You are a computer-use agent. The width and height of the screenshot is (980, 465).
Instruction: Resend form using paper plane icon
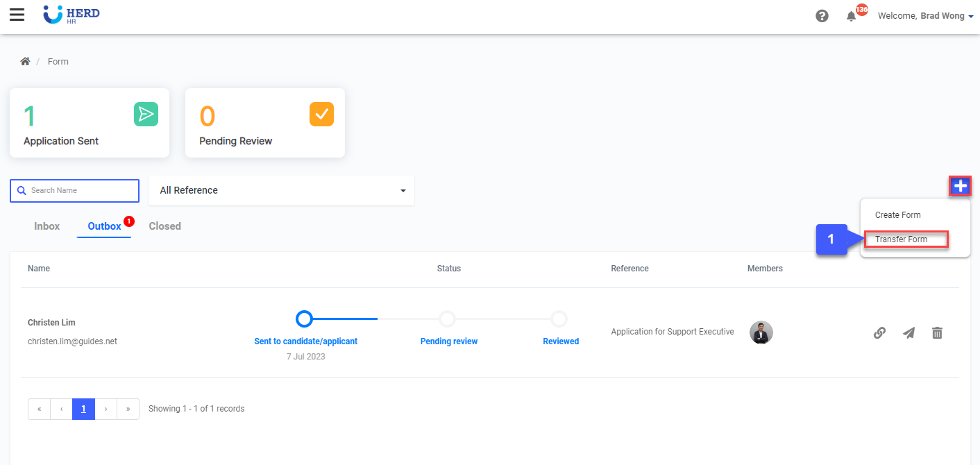pos(909,333)
